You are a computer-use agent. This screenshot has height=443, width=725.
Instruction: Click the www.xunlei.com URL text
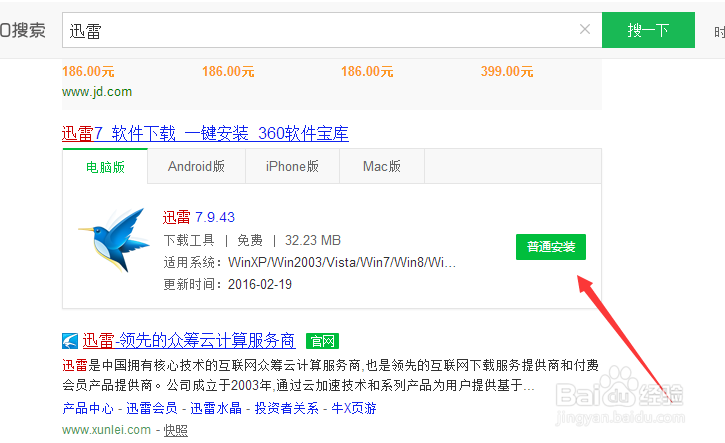coord(106,430)
